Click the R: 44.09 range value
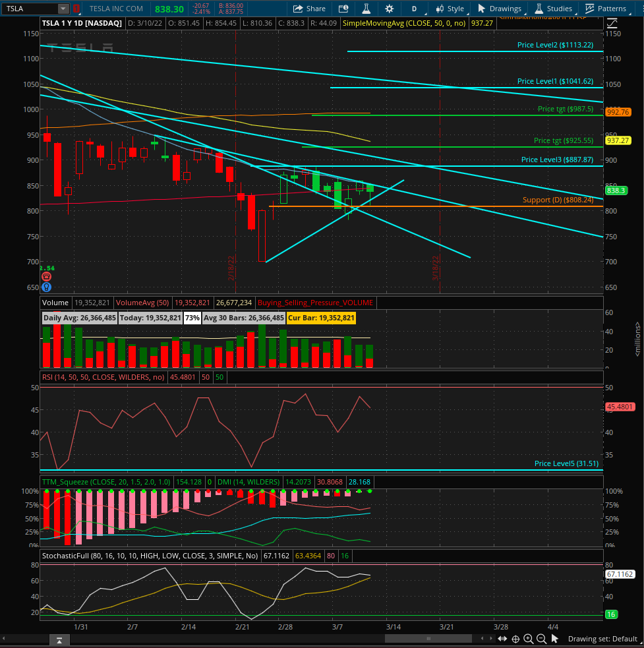This screenshot has width=644, height=648. [324, 23]
